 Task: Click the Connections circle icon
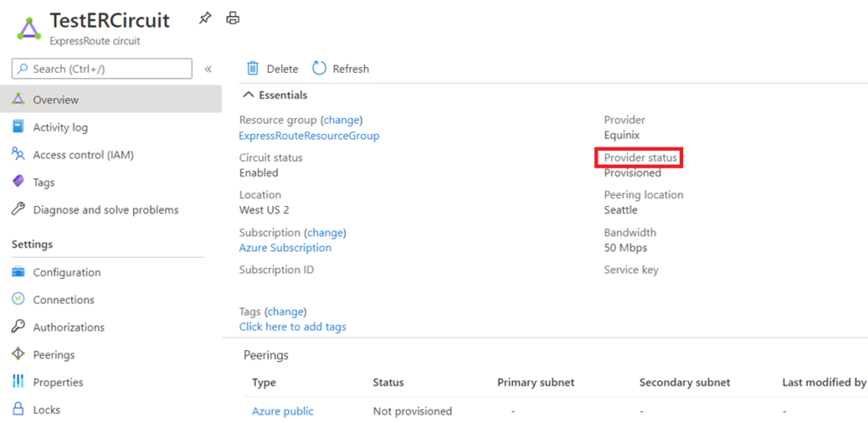point(19,299)
